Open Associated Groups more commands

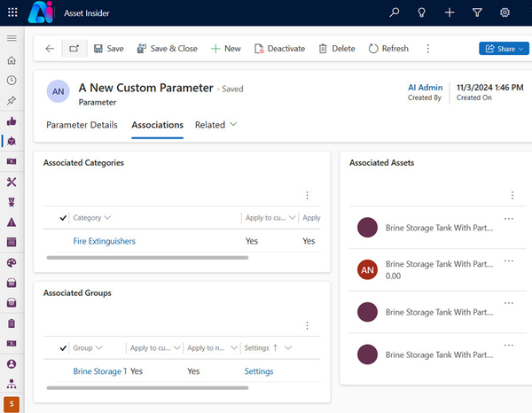click(307, 325)
